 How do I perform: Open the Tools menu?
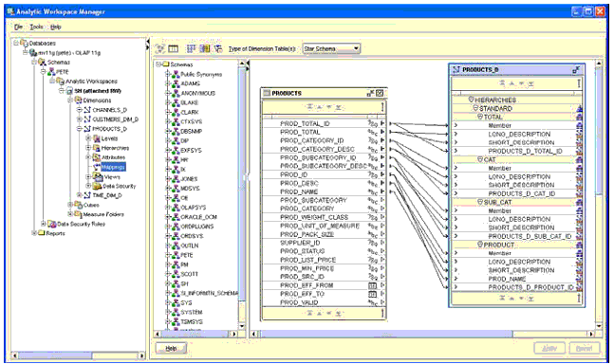(x=36, y=27)
